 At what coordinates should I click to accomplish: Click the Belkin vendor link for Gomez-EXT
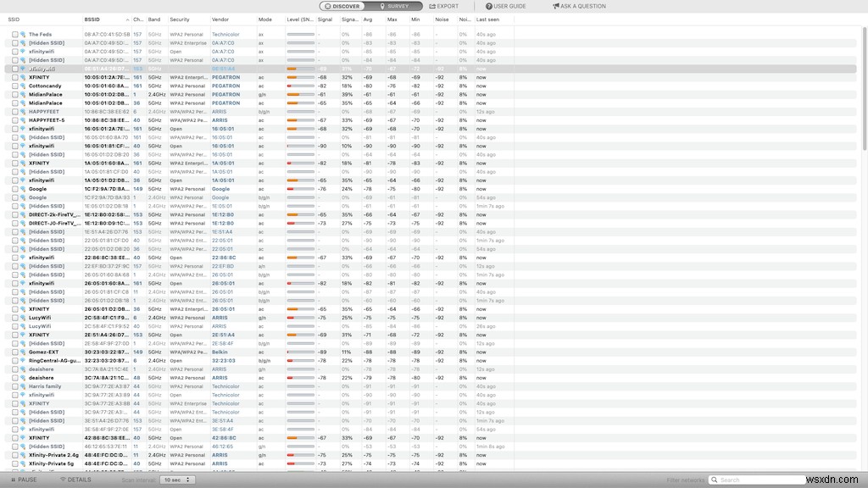(x=220, y=352)
